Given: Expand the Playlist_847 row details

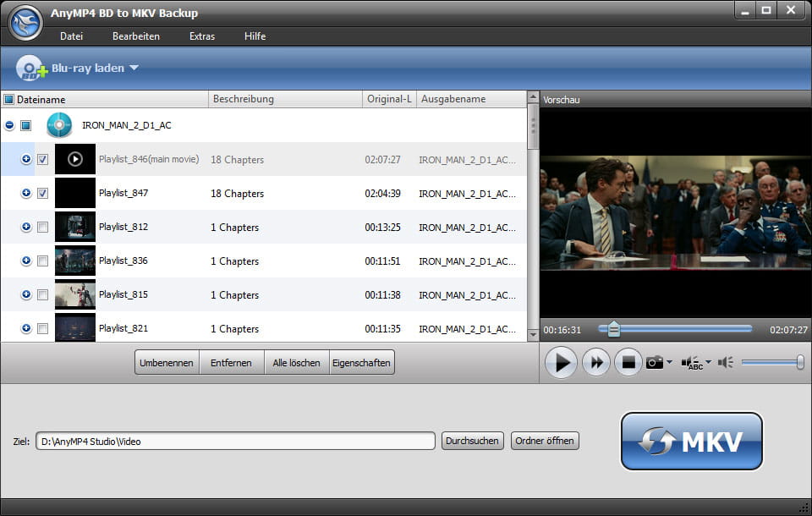Looking at the screenshot, I should tap(26, 193).
